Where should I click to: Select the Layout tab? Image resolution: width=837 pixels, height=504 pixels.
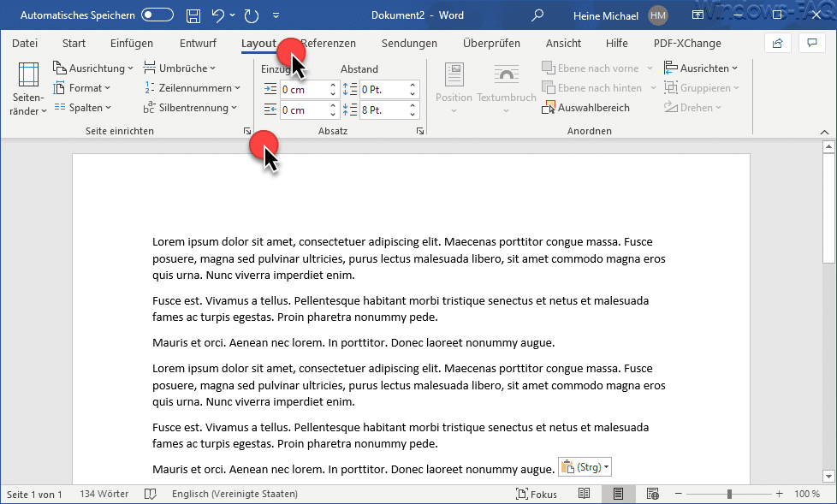click(258, 44)
